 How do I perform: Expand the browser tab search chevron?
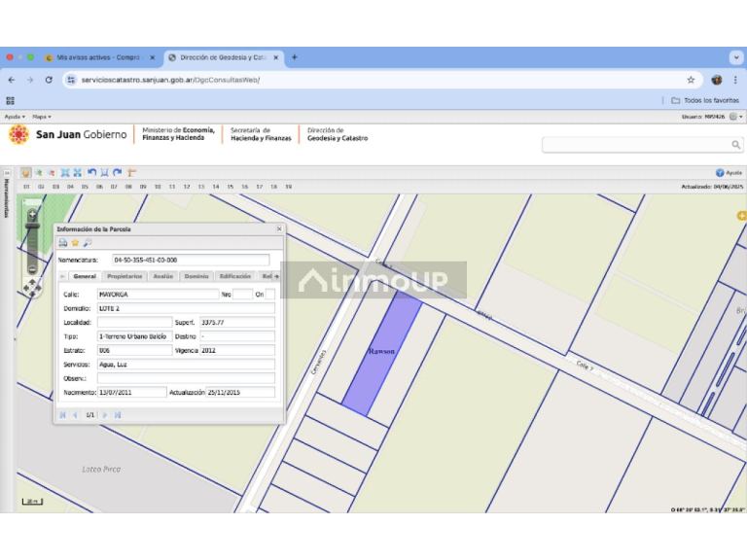[x=736, y=57]
